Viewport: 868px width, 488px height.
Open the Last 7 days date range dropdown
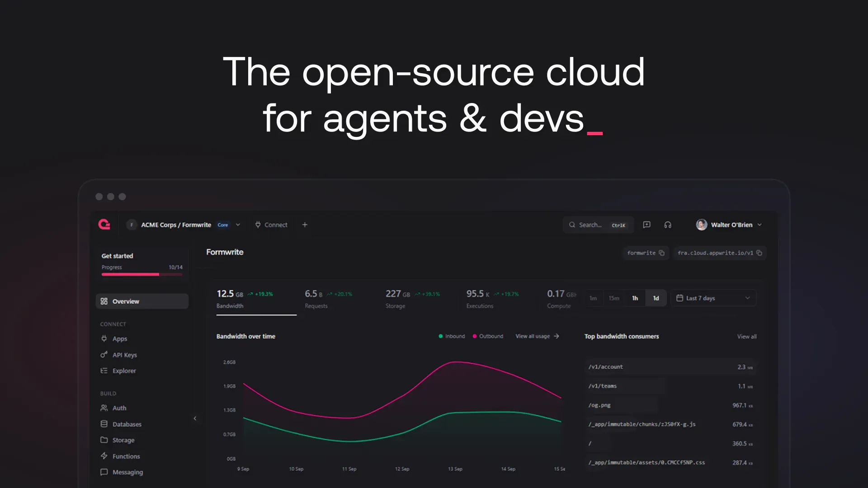[x=713, y=298]
